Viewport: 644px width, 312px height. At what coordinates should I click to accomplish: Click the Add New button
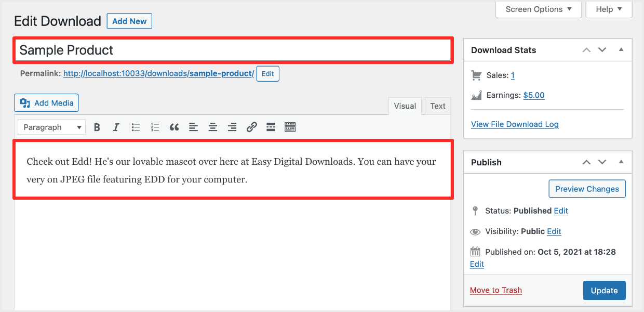[x=129, y=21]
